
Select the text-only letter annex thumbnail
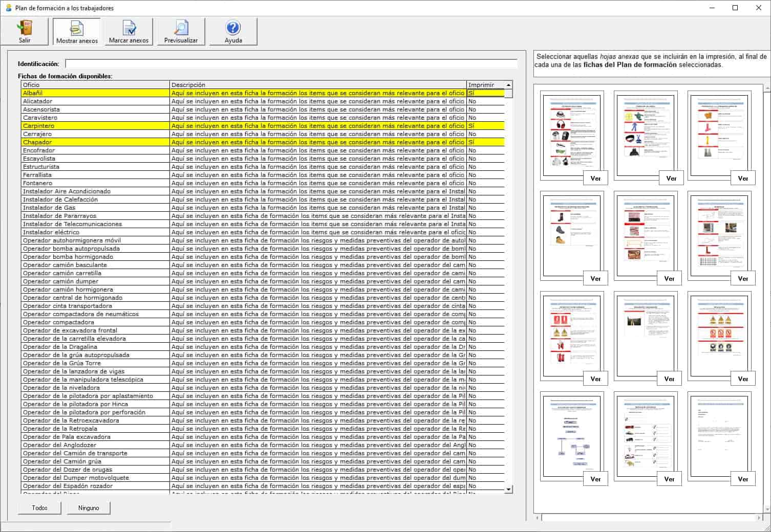click(x=719, y=436)
